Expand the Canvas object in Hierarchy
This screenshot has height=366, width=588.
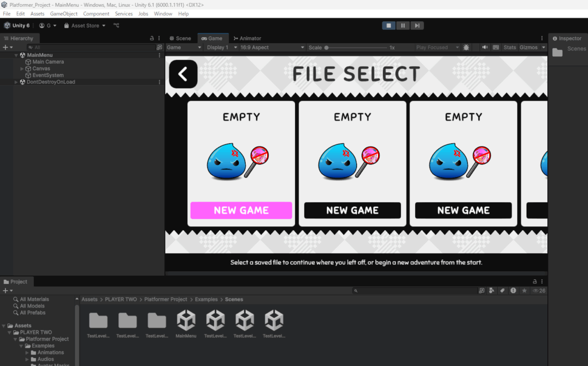coord(22,69)
